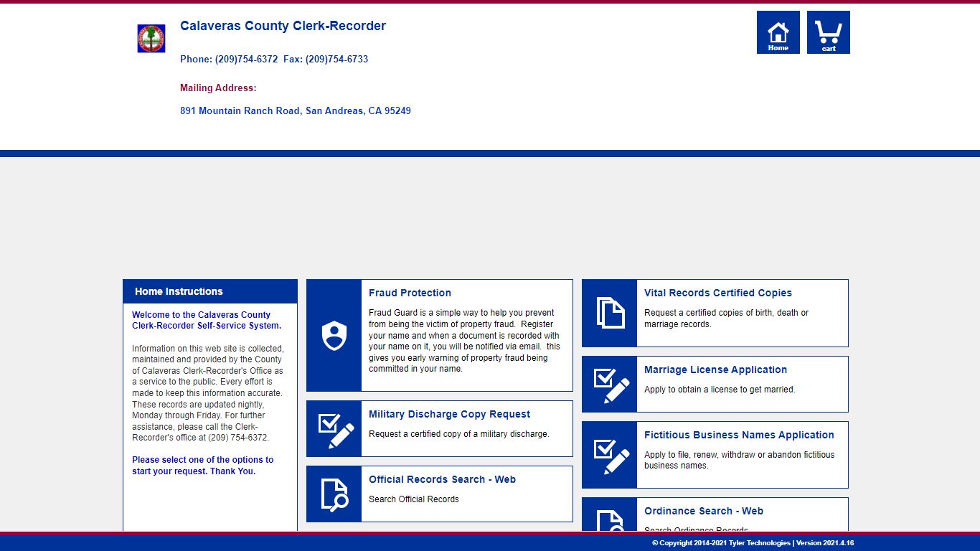980x551 pixels.
Task: Click 'Apply to obtain a license to get married'
Action: (x=720, y=390)
